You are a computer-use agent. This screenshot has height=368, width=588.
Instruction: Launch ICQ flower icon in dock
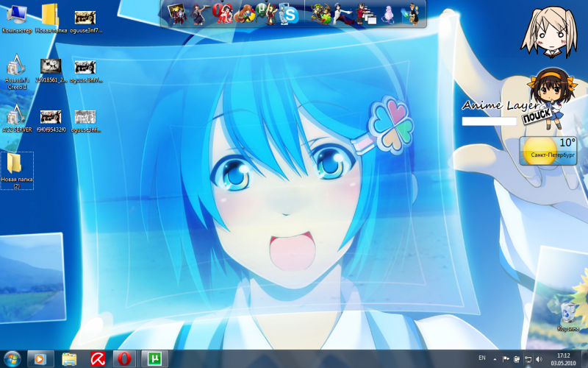[322, 14]
